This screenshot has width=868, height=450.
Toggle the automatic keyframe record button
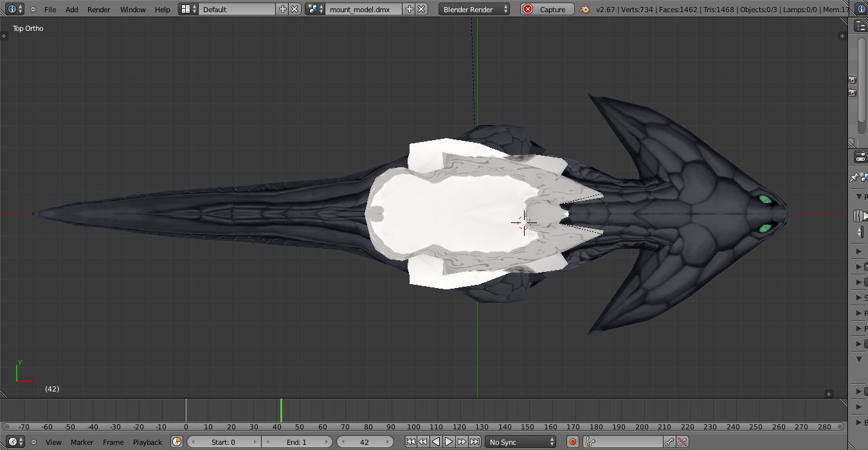[x=573, y=442]
